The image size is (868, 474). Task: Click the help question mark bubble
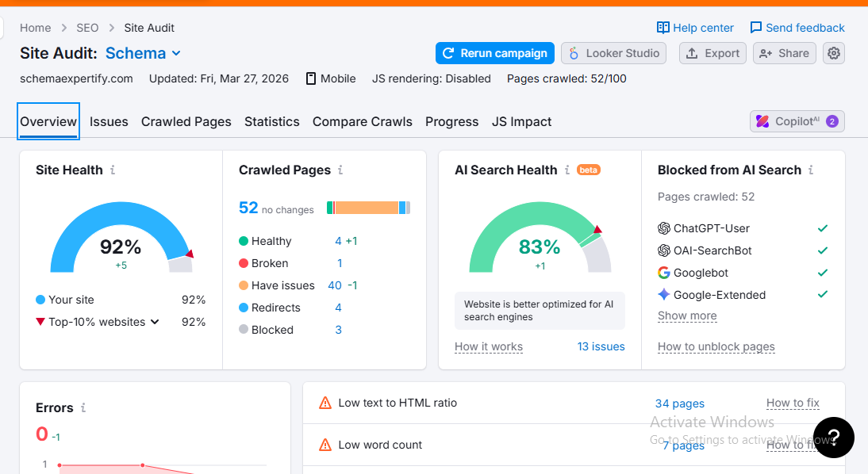tap(834, 438)
